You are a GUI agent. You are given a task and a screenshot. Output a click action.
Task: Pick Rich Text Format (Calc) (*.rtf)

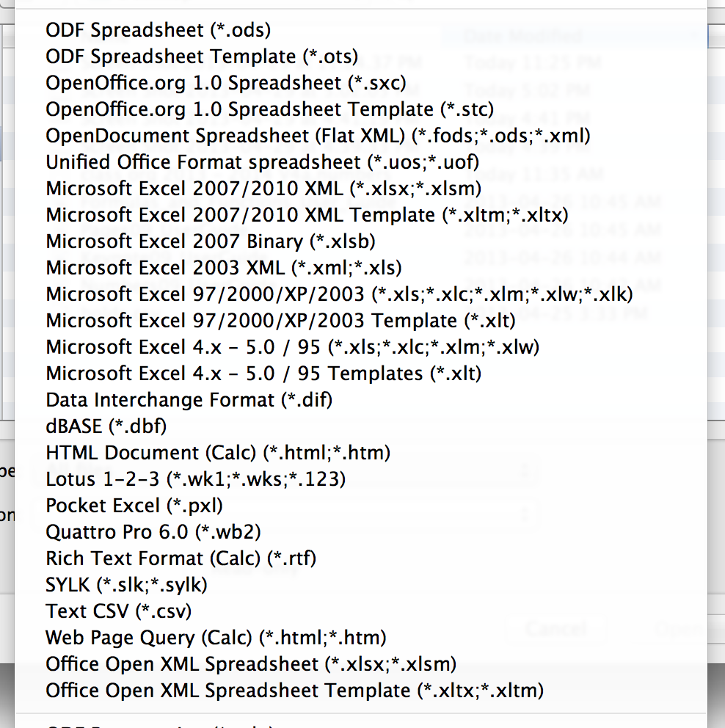click(x=181, y=558)
